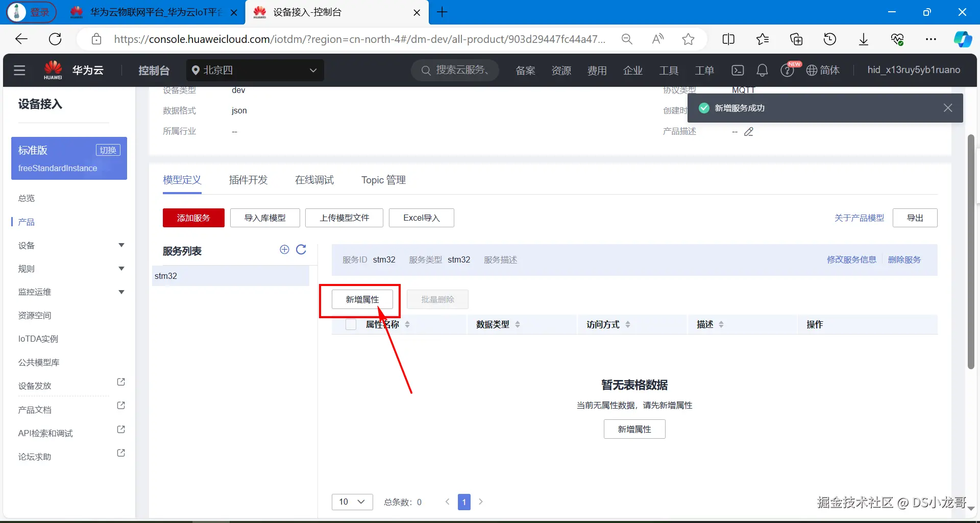This screenshot has width=980, height=523.
Task: Click the Excel导入 button
Action: [x=422, y=218]
